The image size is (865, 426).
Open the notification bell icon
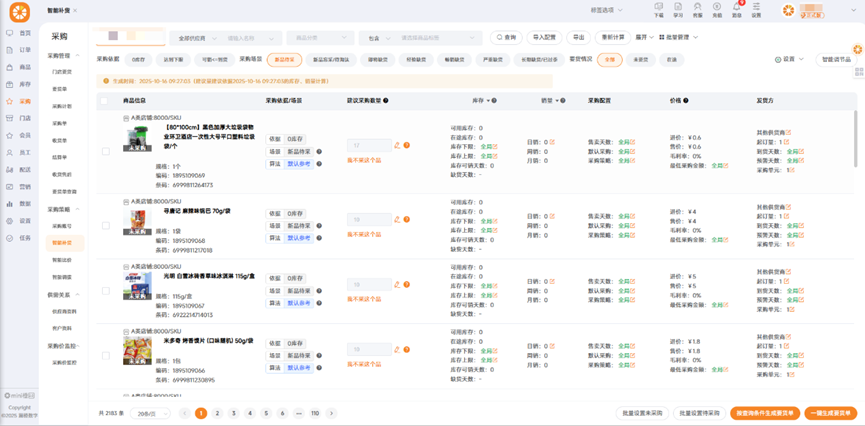coord(737,10)
